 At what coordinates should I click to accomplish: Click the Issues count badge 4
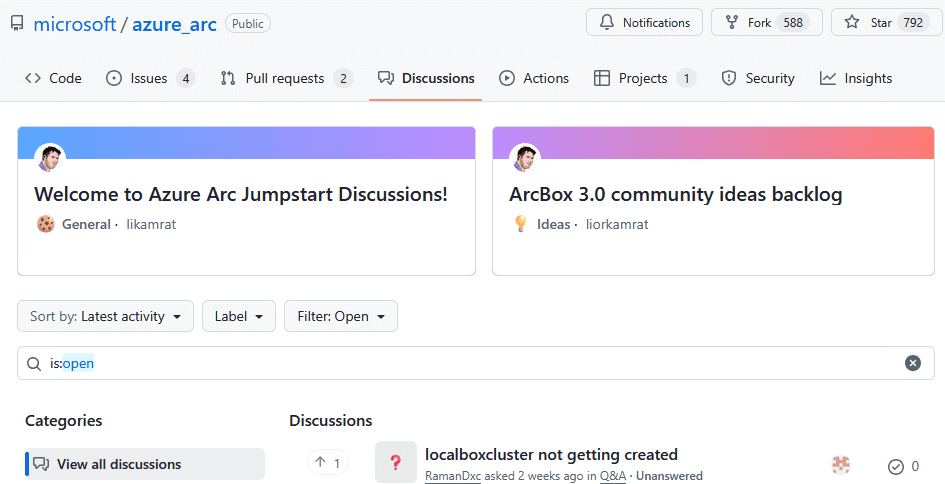click(186, 78)
